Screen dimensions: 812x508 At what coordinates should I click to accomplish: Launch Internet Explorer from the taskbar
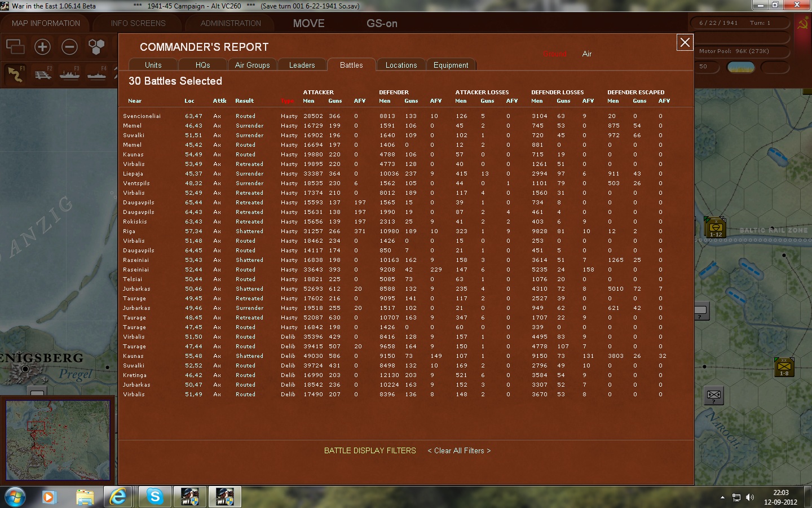pos(118,497)
